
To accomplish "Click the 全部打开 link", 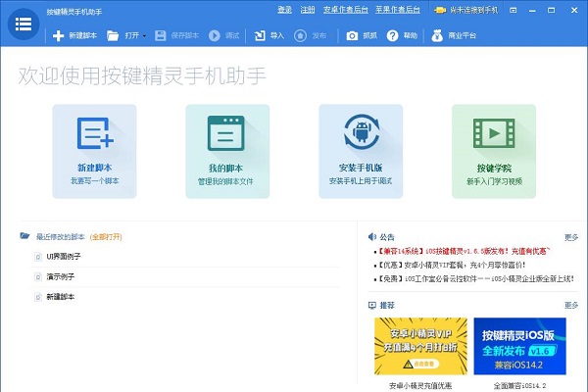I will click(x=106, y=237).
